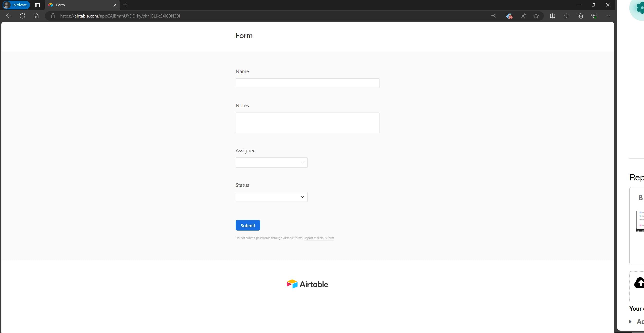The image size is (644, 333).
Task: Open the browser home page
Action: [x=36, y=16]
